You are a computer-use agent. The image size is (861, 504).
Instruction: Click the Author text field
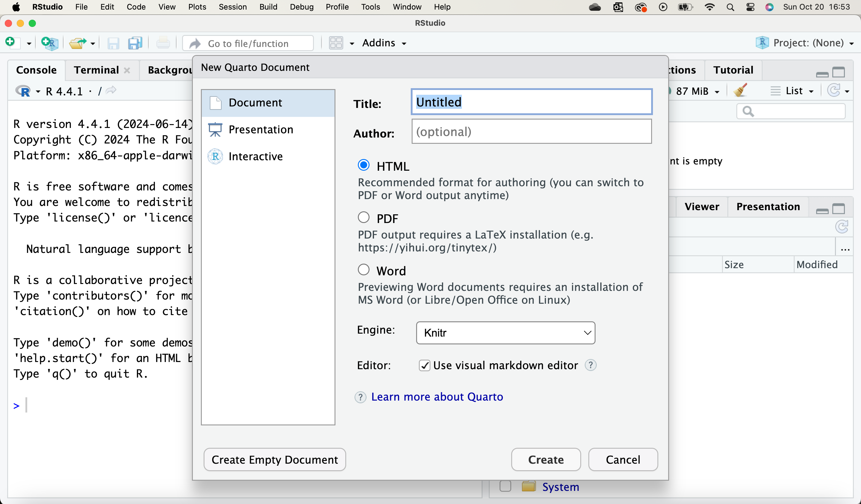531,132
